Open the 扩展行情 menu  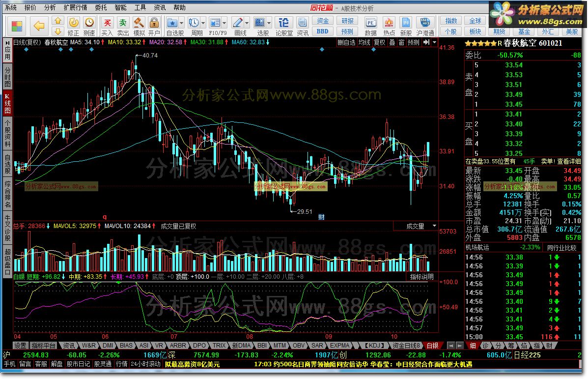tap(75, 7)
